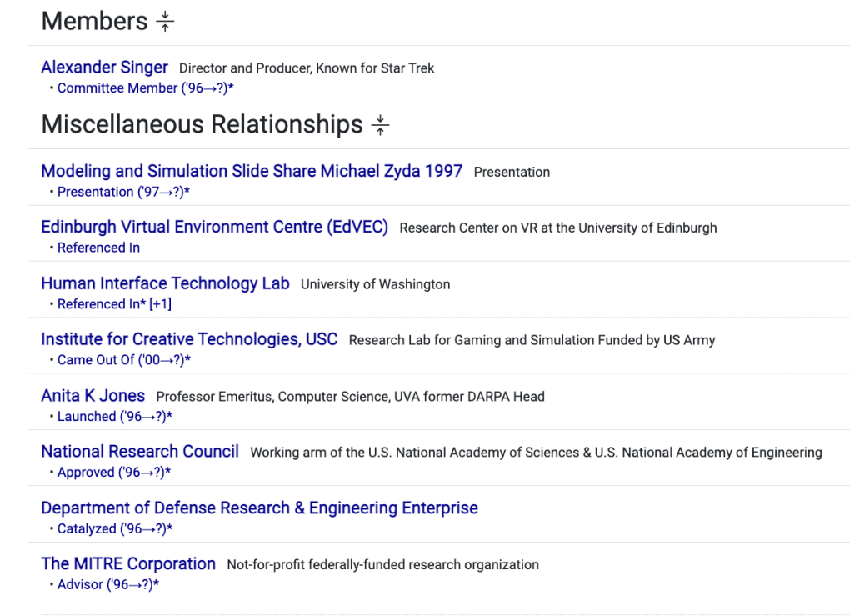Open Modeling and Simulation Slide Share link

(252, 171)
